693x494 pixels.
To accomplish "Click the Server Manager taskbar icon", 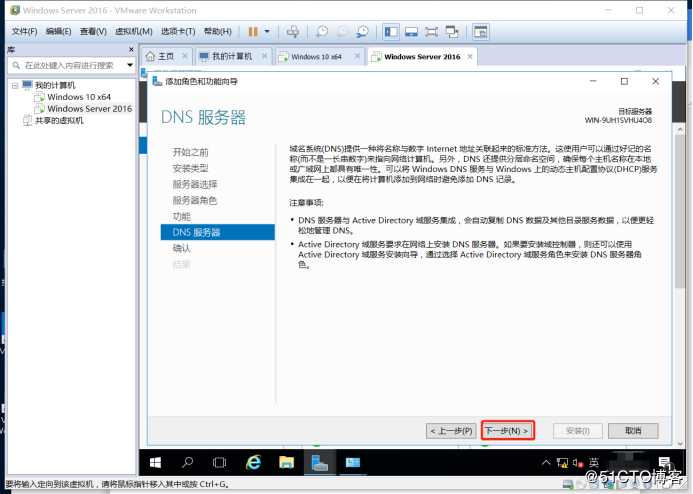I will click(x=320, y=463).
